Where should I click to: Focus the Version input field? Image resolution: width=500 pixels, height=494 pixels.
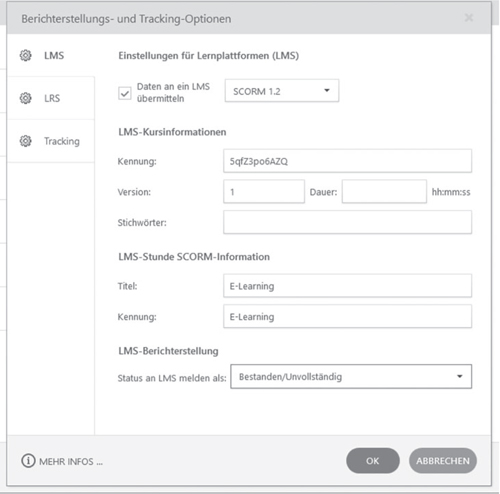264,192
